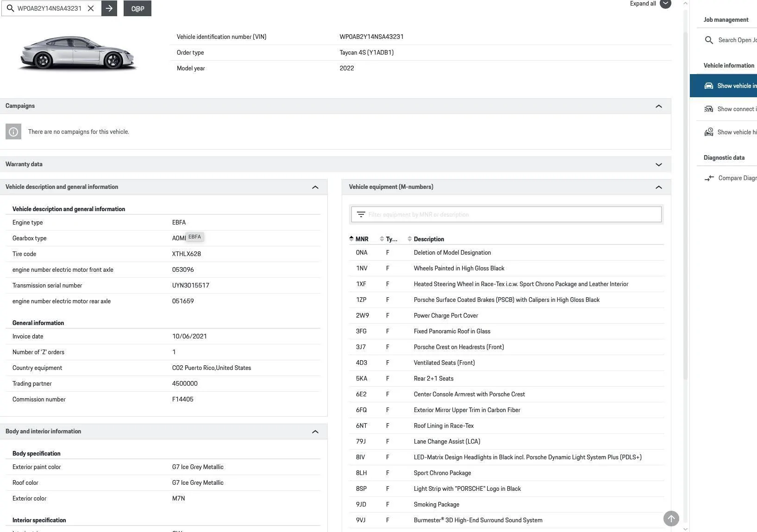Sort equipment by Type column
Screen dimensions: 757x532
pos(388,239)
